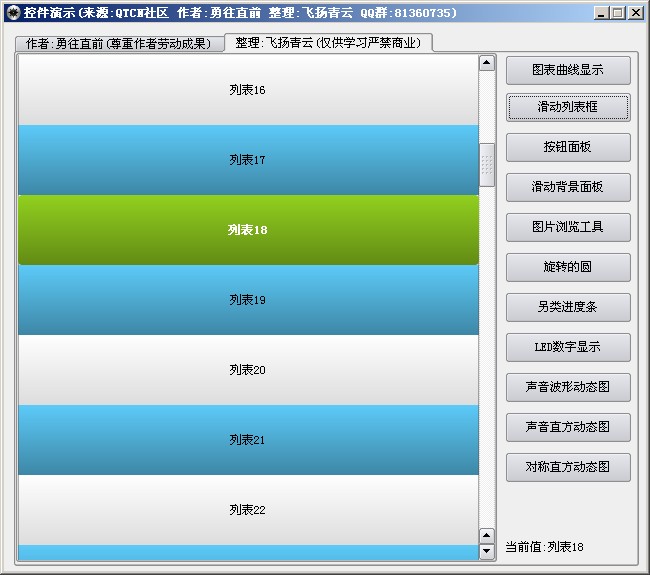Click the scrollbar up arrow at top
The image size is (650, 575).
487,63
